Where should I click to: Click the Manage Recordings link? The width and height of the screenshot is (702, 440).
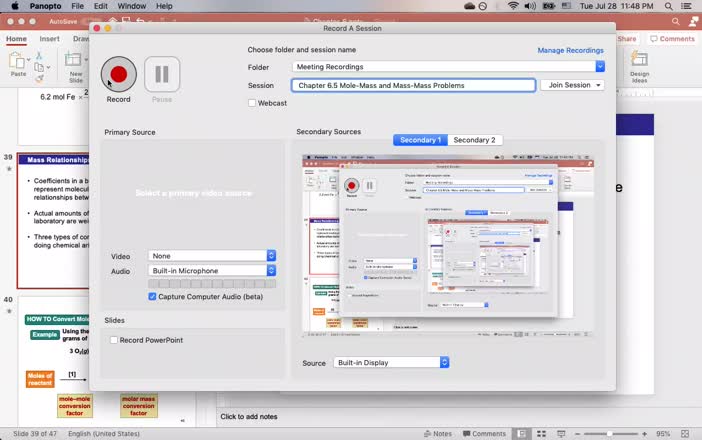(570, 50)
